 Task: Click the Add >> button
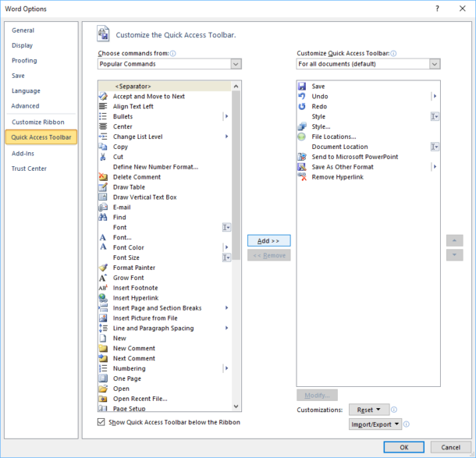[x=268, y=240]
